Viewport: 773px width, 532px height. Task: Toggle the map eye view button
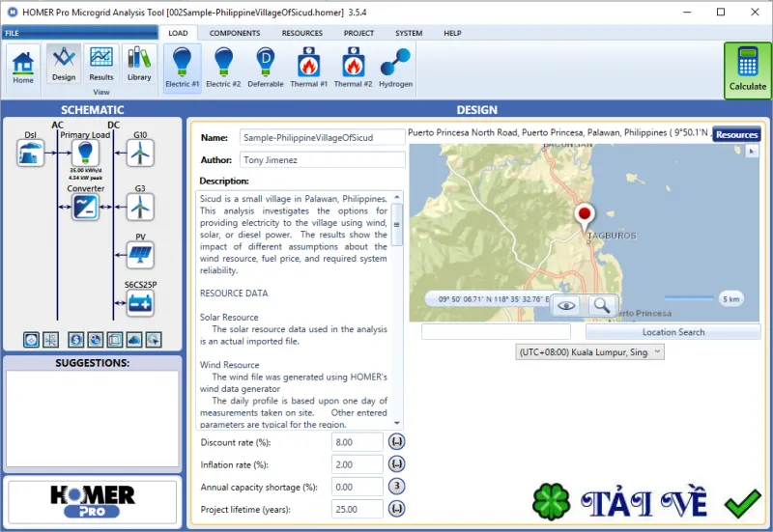point(566,306)
